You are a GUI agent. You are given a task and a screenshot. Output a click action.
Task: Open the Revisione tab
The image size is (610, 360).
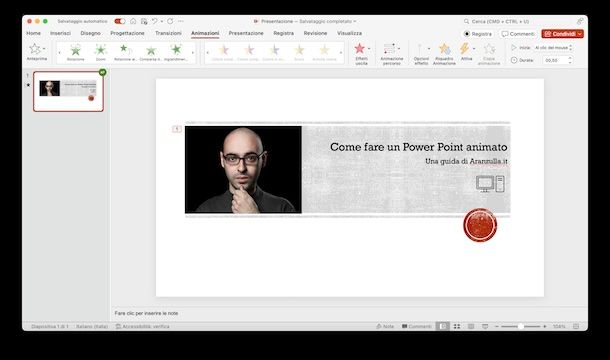tap(315, 33)
